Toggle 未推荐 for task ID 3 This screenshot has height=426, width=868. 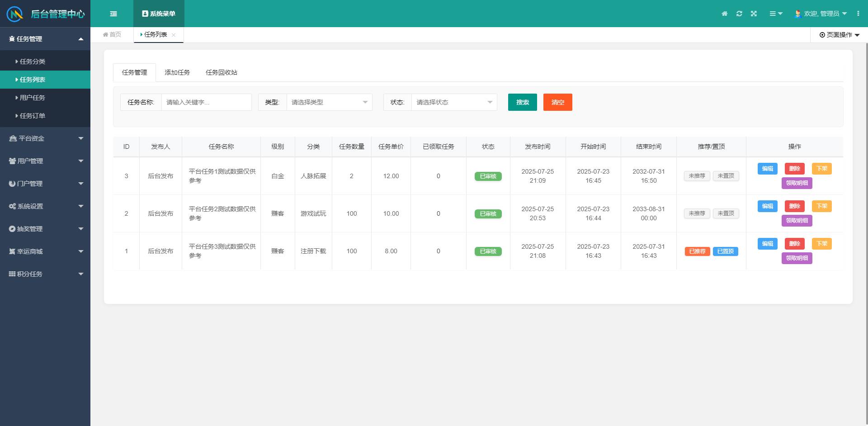coord(697,176)
